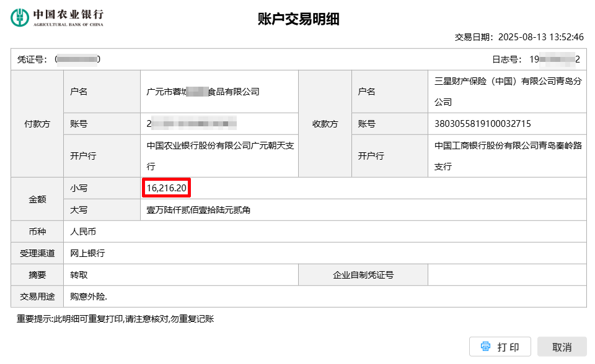
Task: Select the currency value 人民币
Action: [83, 232]
